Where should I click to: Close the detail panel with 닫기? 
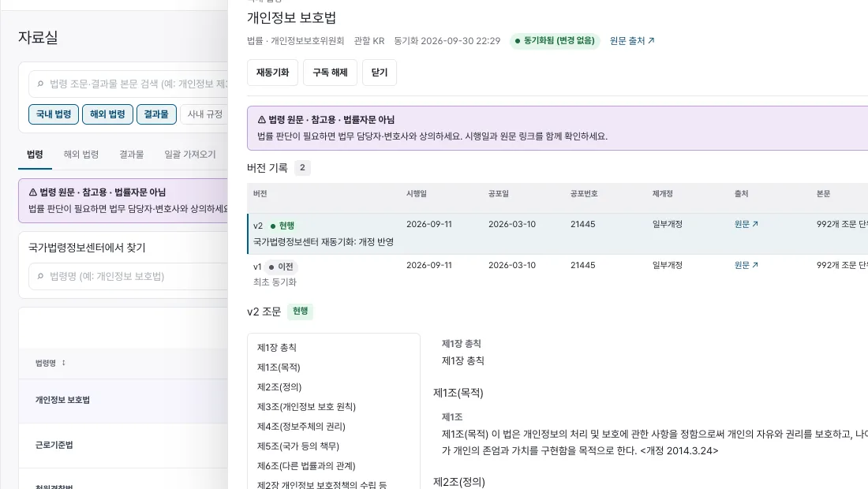380,73
